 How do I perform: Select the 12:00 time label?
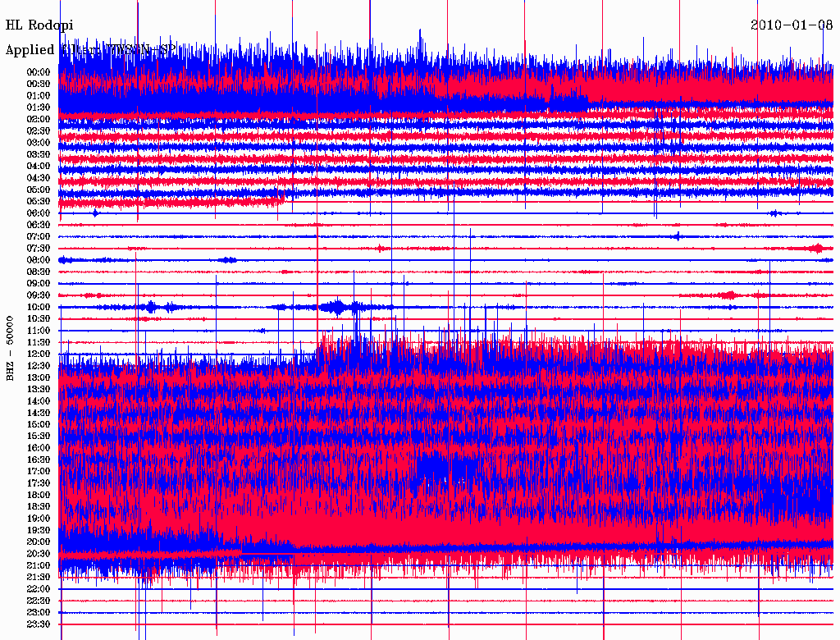click(x=39, y=354)
